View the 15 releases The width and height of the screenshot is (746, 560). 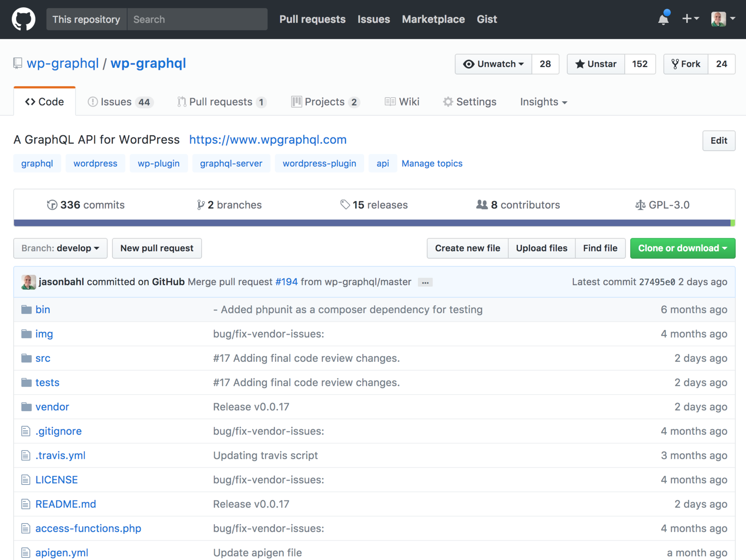(x=374, y=205)
